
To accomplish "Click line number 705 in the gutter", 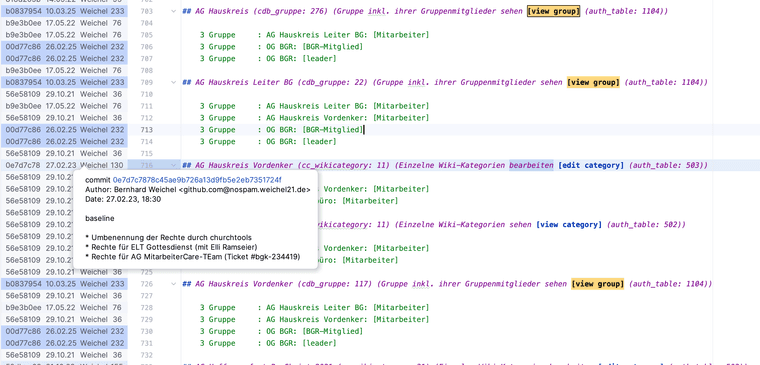I will tap(146, 35).
